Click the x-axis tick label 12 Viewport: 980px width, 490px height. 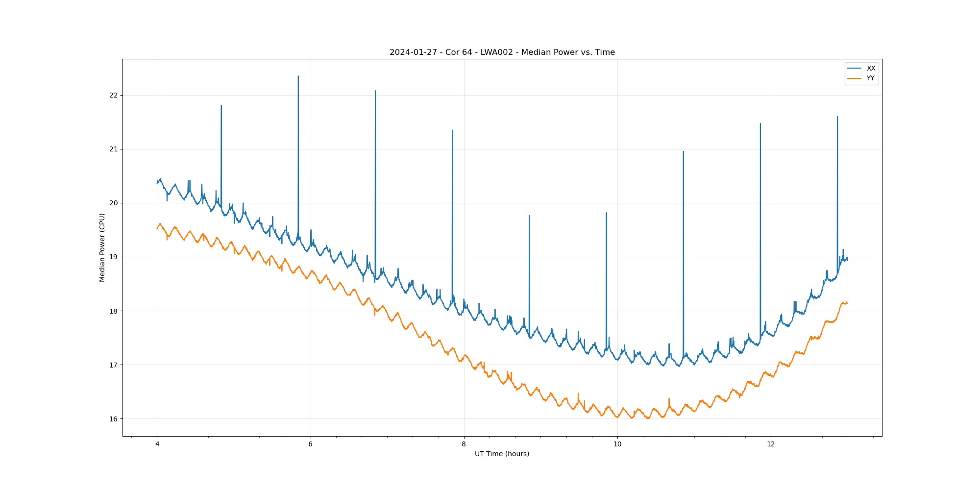(x=771, y=444)
